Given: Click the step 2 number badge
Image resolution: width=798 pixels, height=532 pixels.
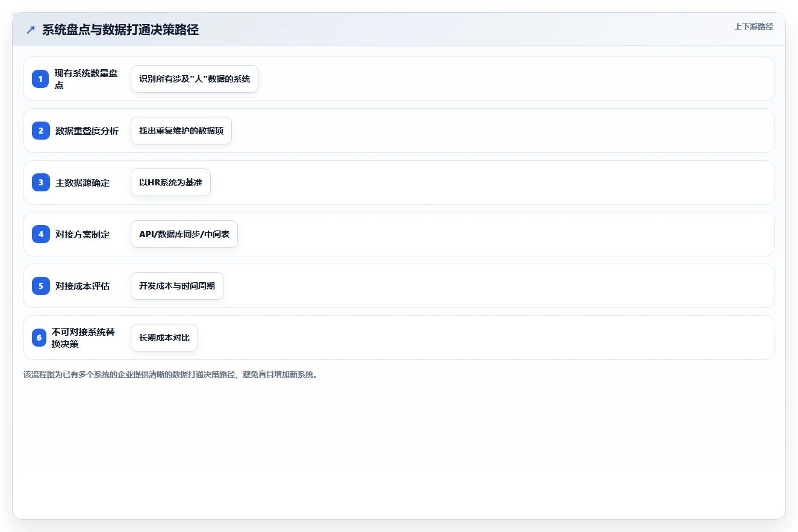Looking at the screenshot, I should click(x=41, y=131).
